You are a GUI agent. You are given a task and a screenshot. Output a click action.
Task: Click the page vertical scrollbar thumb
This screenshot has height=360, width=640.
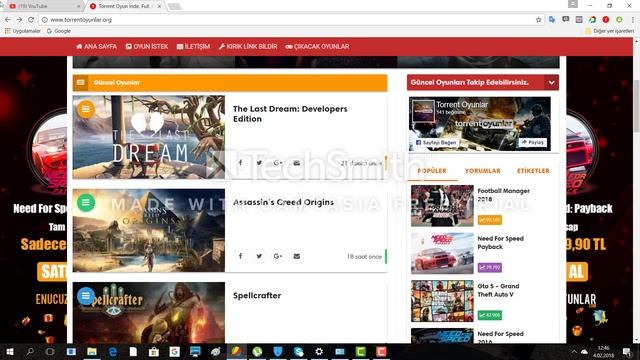(x=636, y=106)
